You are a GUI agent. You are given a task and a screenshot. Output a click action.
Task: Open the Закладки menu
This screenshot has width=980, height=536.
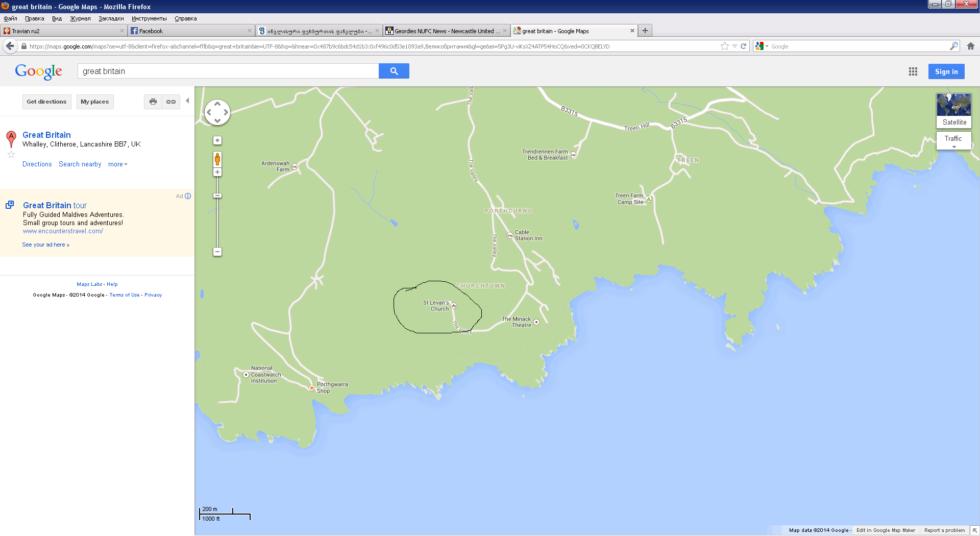coord(111,18)
